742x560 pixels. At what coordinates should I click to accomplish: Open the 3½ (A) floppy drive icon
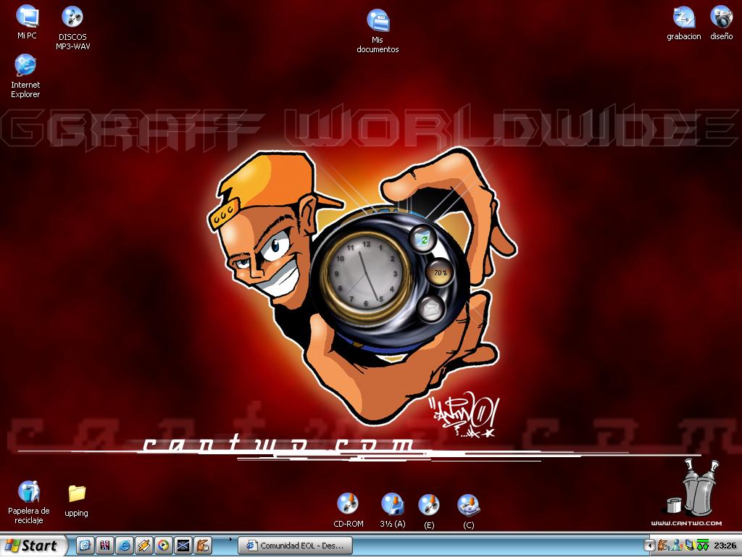[x=392, y=510]
